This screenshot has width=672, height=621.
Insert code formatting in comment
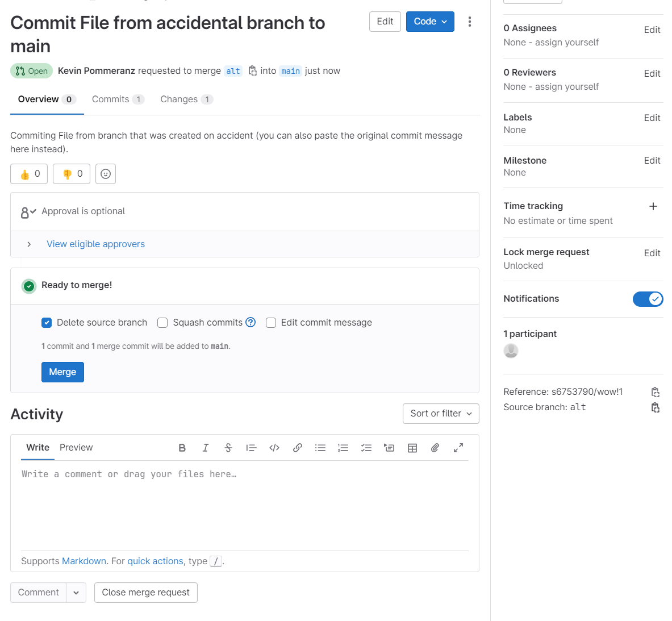point(274,448)
